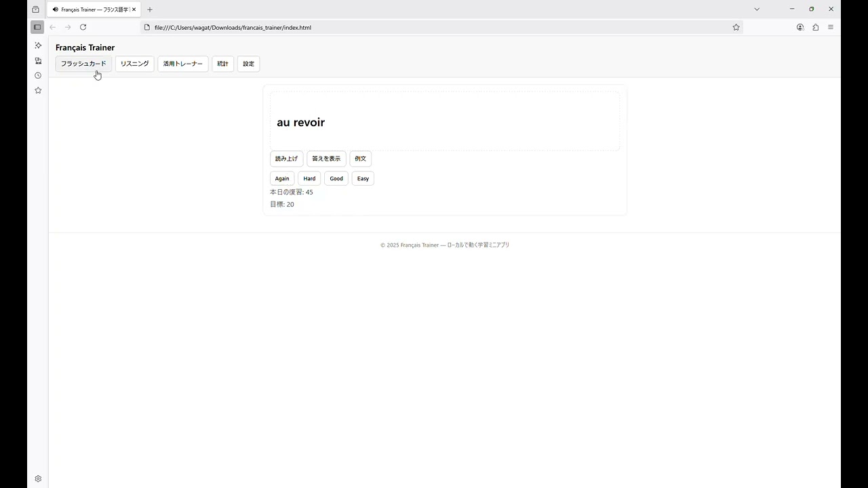Viewport: 868px width, 488px height.
Task: Reveal the answer with 答えを表示
Action: pyautogui.click(x=326, y=159)
